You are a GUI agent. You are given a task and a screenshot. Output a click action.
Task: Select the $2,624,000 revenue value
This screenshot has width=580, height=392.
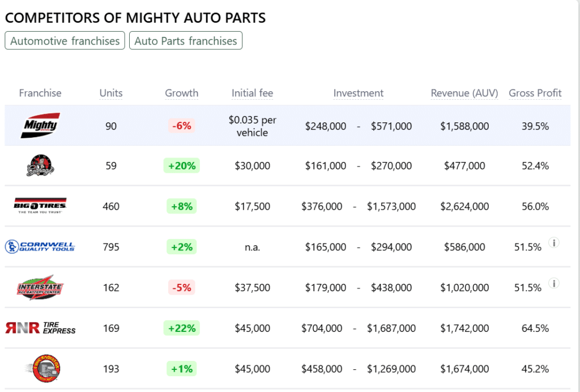pos(464,206)
